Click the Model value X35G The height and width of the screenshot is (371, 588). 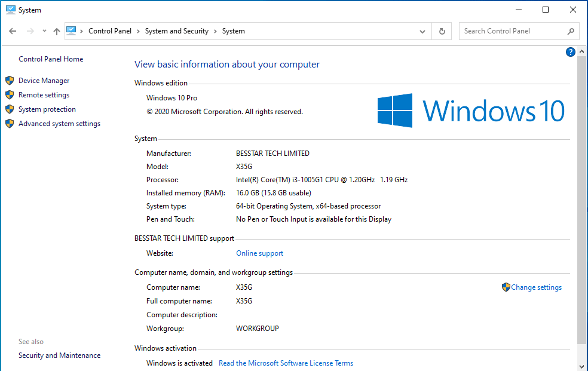(244, 167)
